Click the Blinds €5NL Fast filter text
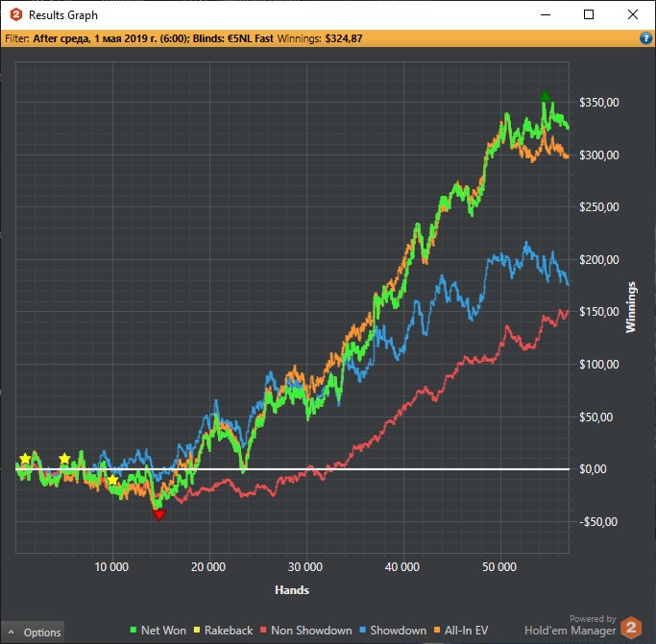 pyautogui.click(x=232, y=38)
